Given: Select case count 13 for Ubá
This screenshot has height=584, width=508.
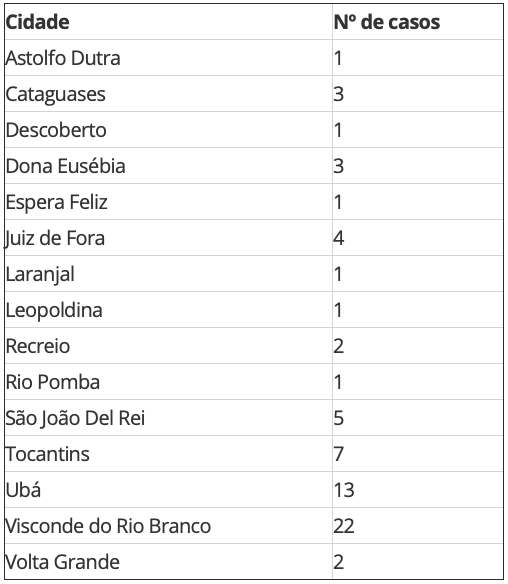Looking at the screenshot, I should [x=344, y=490].
